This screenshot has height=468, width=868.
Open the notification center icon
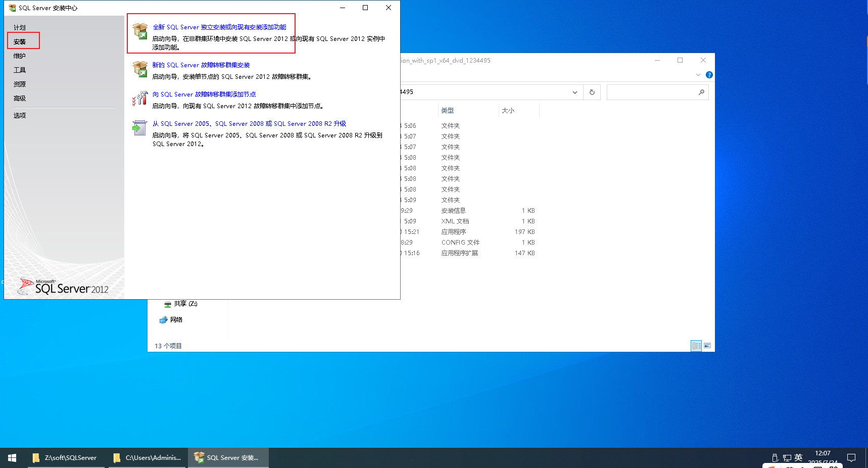[x=851, y=458]
